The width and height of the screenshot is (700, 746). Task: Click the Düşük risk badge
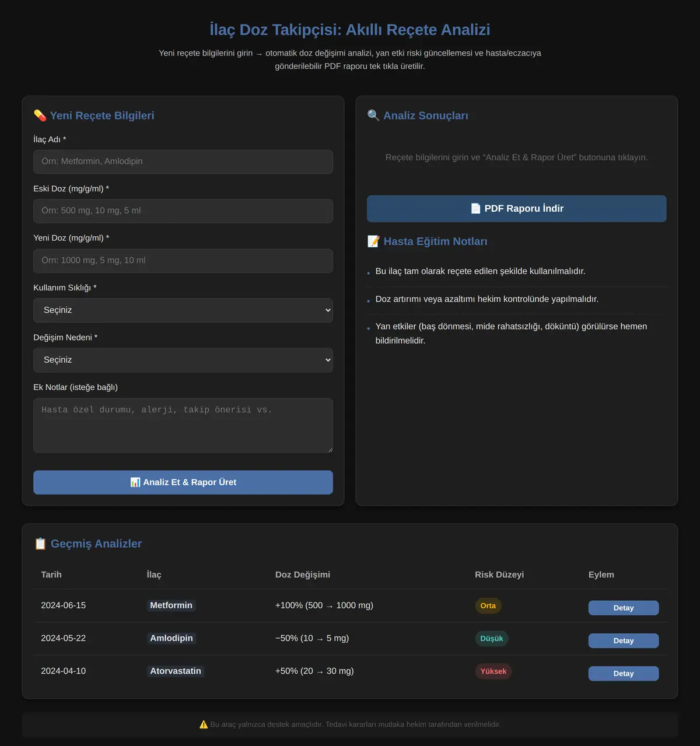pyautogui.click(x=492, y=639)
